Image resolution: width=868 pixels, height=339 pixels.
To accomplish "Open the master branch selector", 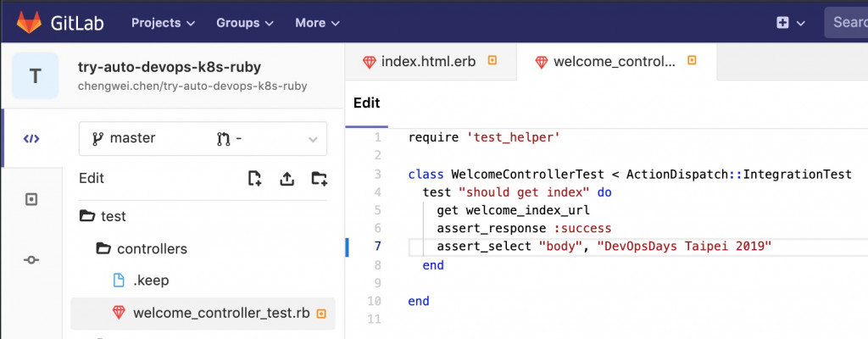I will point(203,138).
